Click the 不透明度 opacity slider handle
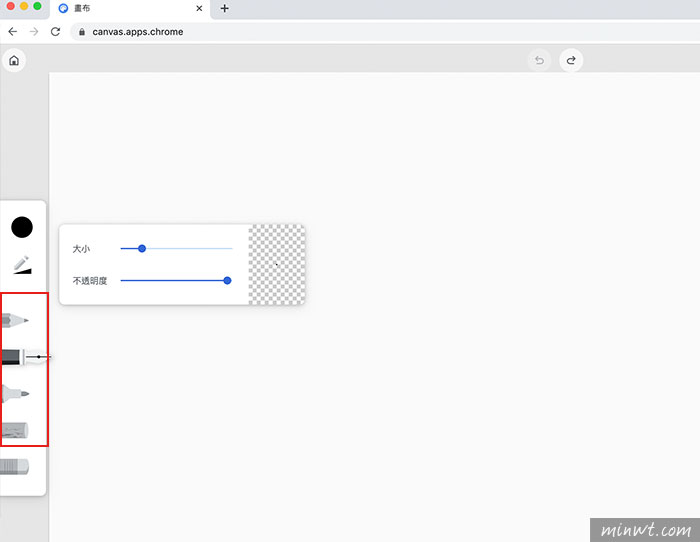700x542 pixels. pos(227,280)
